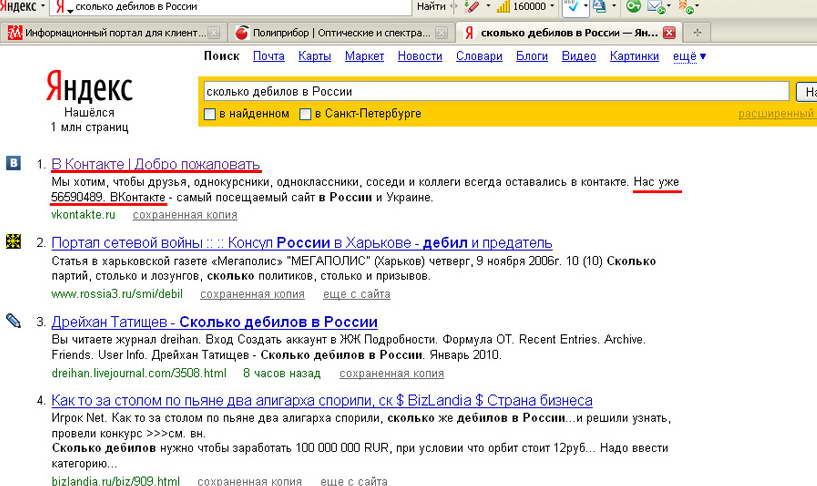Image resolution: width=817 pixels, height=486 pixels.
Task: Open the расширенный advanced search link
Action: [777, 114]
